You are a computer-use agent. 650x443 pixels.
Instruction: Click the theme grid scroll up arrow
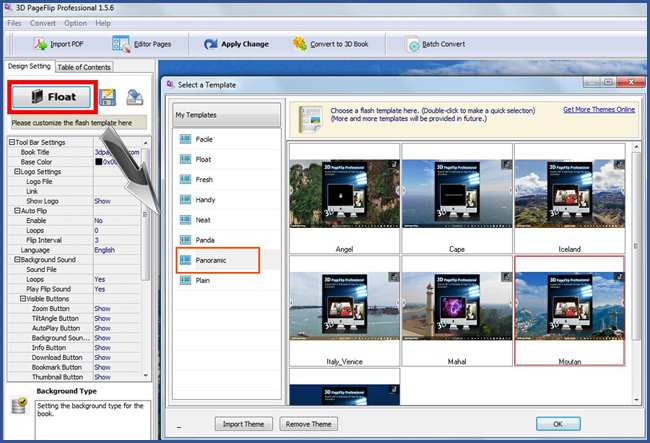636,147
